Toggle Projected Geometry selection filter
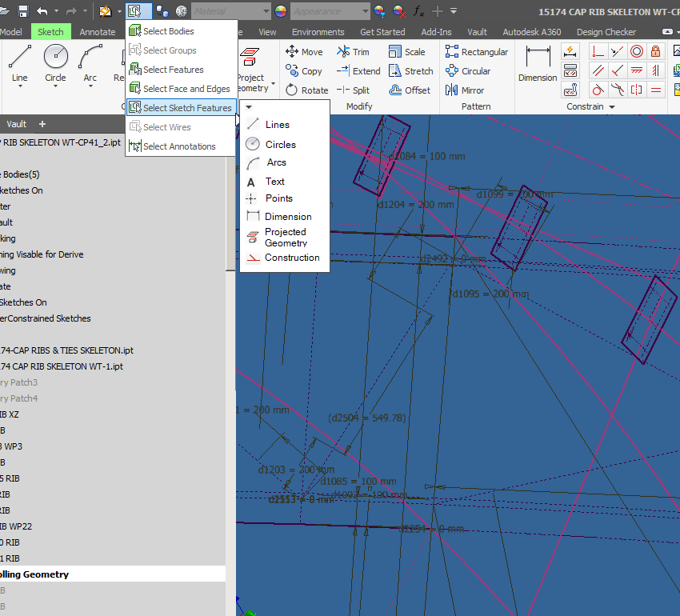The width and height of the screenshot is (680, 616). pos(286,238)
